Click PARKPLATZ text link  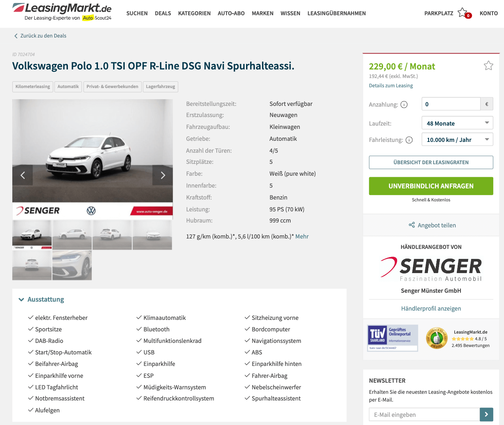(x=439, y=13)
